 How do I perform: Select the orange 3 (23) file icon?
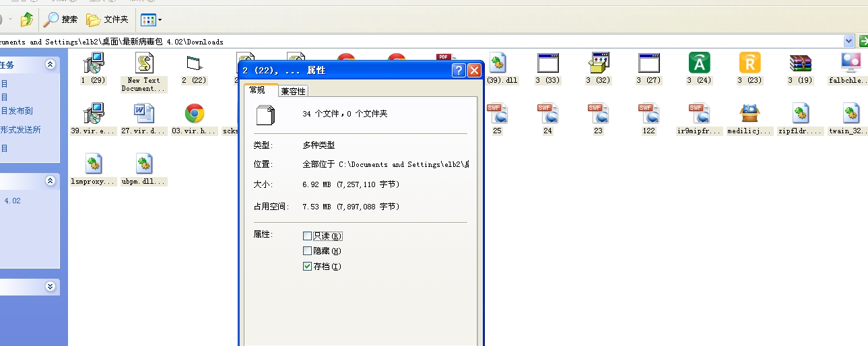[749, 64]
